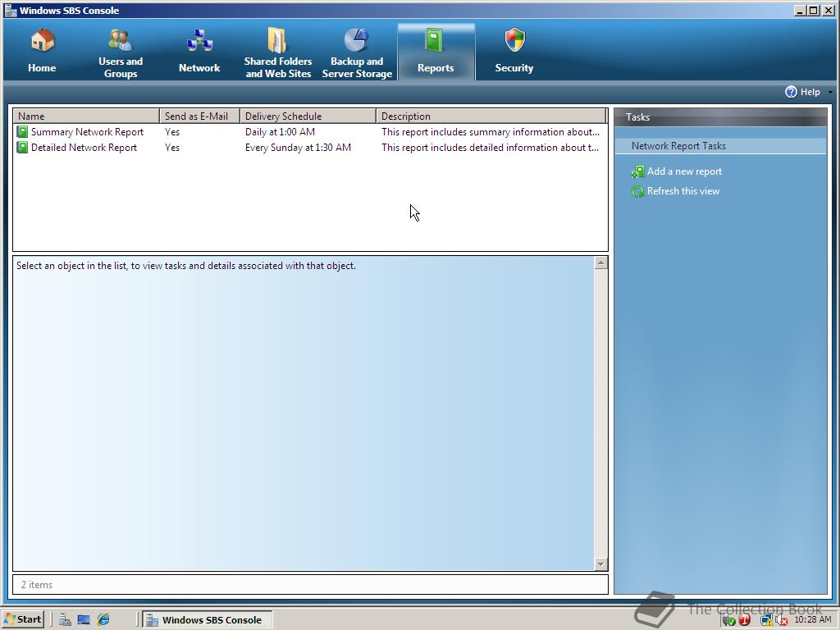Click the Show Desktop quick launch icon

[x=84, y=620]
